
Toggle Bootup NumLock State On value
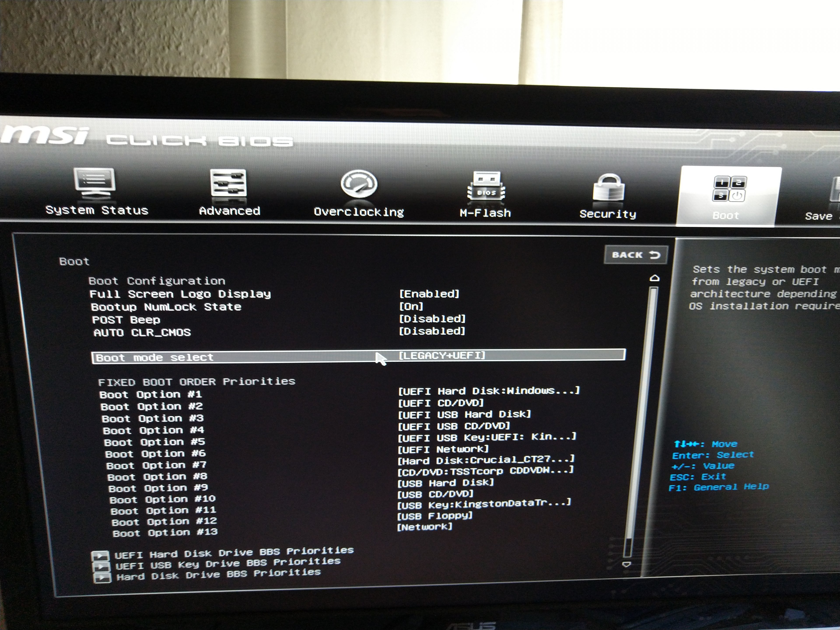(x=411, y=306)
